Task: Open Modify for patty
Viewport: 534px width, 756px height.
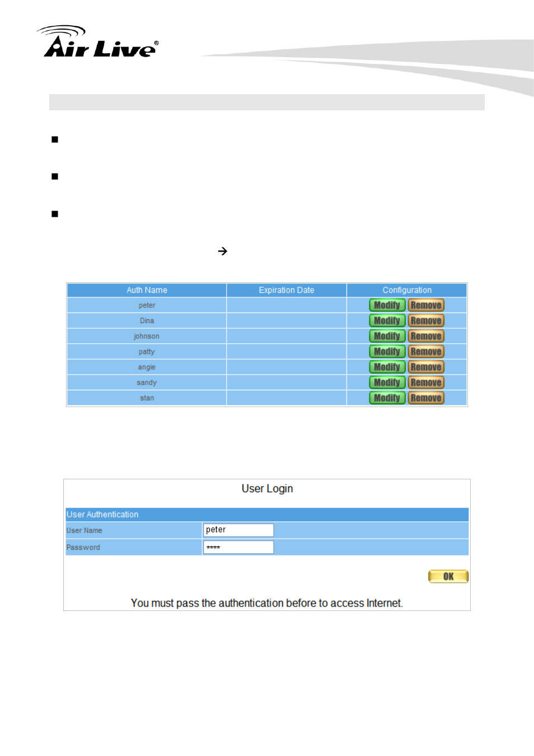Action: 387,352
